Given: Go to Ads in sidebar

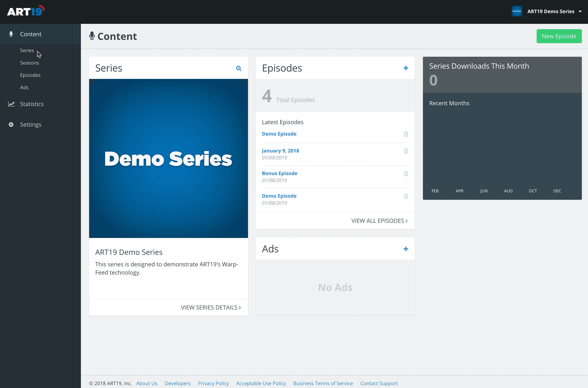Looking at the screenshot, I should pos(24,88).
